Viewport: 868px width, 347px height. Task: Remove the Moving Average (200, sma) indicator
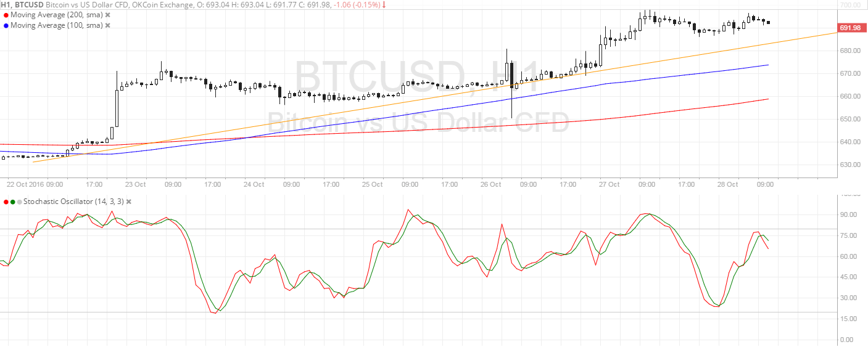[108, 15]
